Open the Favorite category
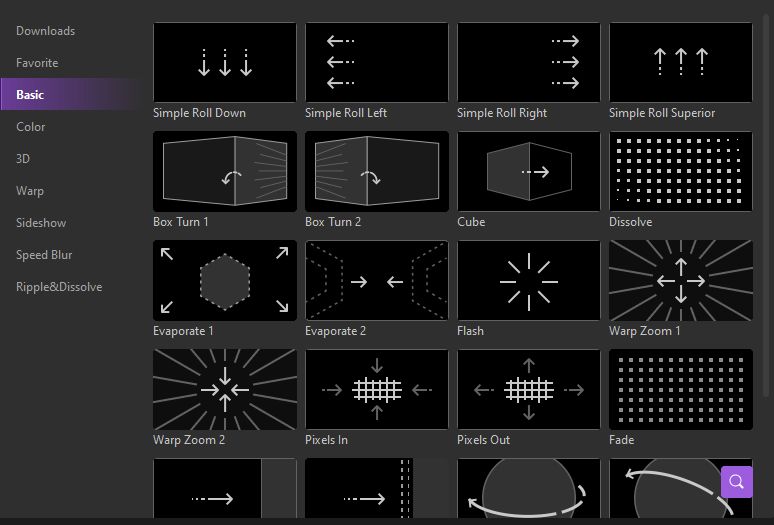The image size is (774, 525). 37,63
